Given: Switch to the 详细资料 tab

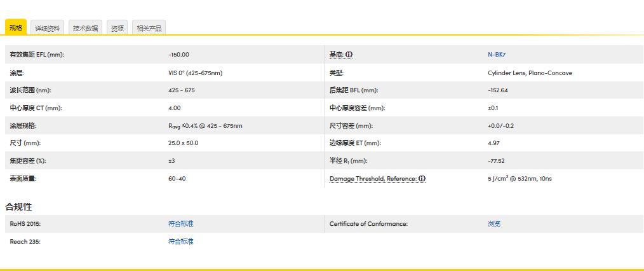Looking at the screenshot, I should coord(48,28).
